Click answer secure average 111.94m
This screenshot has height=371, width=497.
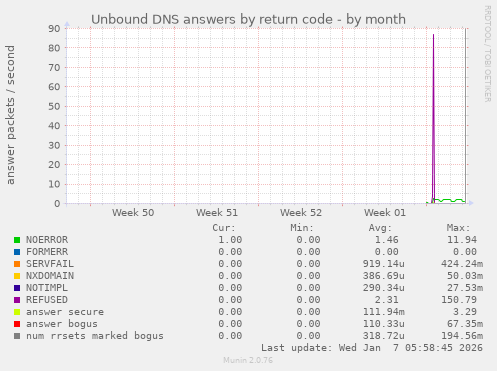pyautogui.click(x=384, y=312)
